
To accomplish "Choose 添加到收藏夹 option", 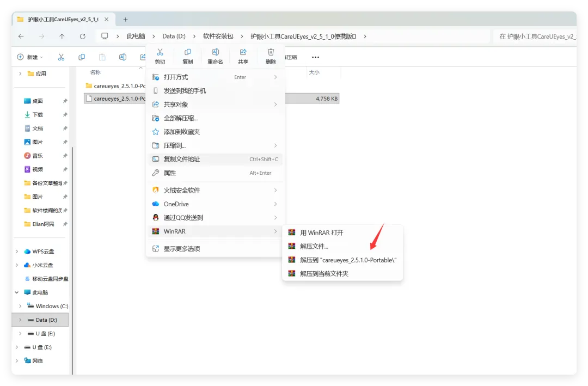I will 215,132.
